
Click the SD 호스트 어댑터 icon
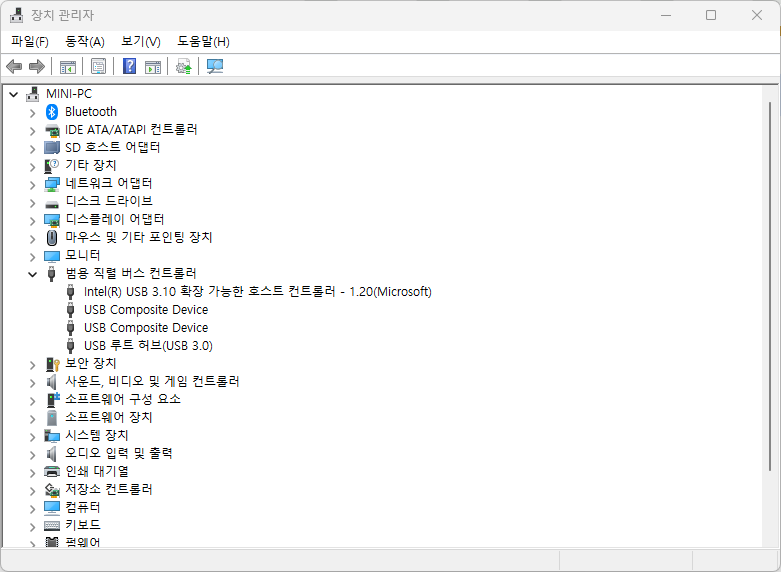(52, 147)
